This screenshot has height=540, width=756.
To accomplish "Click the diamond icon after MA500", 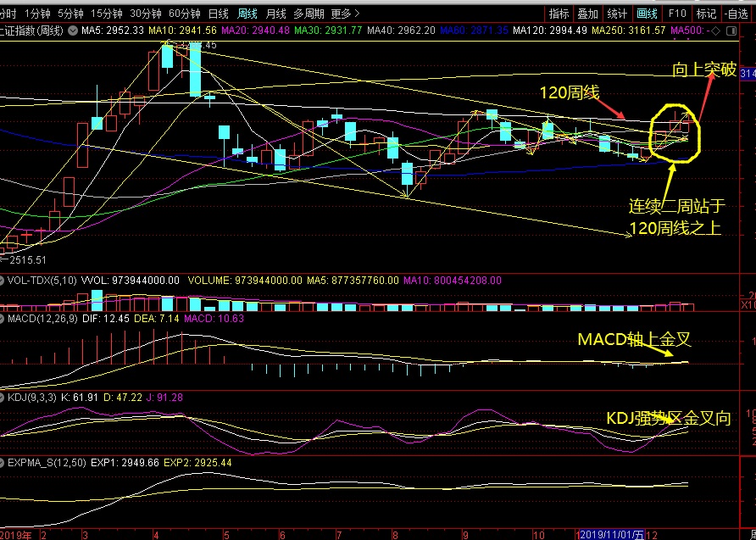I will point(715,31).
